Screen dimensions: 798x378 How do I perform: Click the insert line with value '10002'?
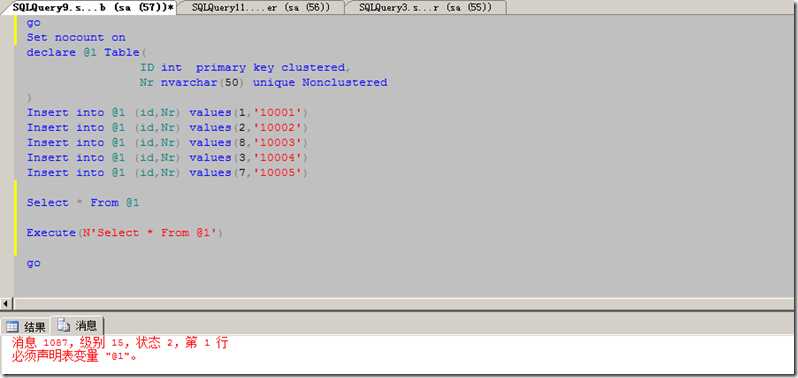[168, 128]
